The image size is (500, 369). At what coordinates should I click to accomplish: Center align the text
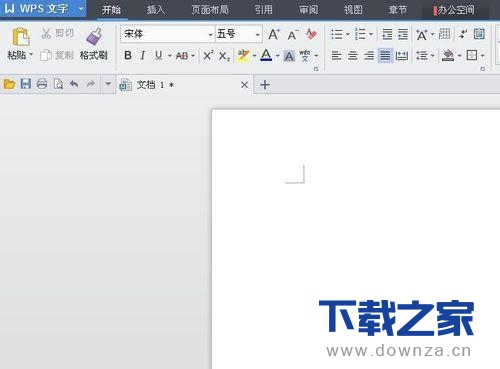point(353,56)
